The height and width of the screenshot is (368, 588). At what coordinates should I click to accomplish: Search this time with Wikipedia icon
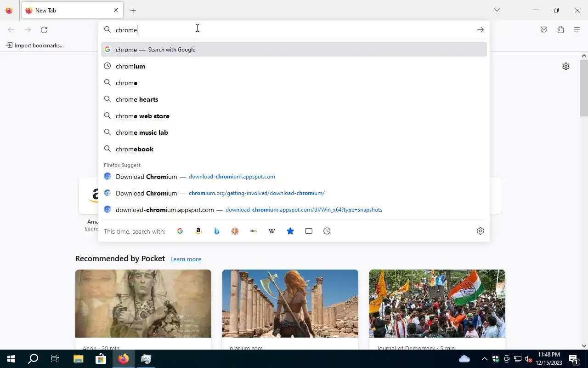pyautogui.click(x=272, y=231)
